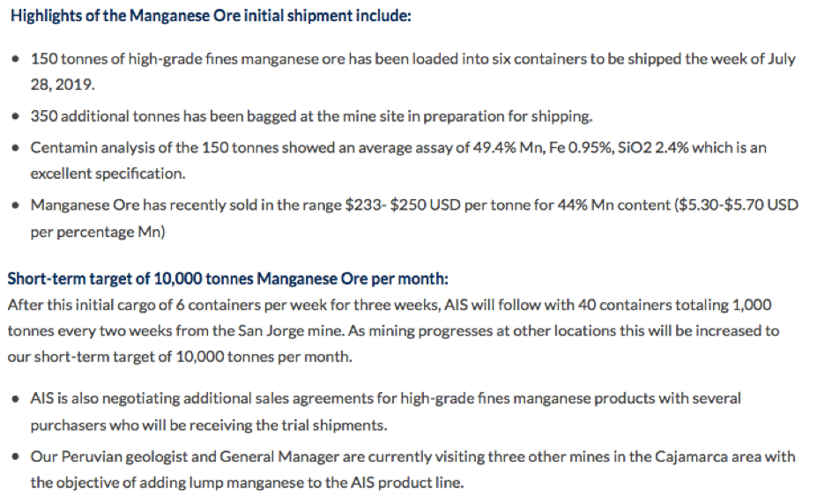Click the assay figure "49.4% Mn"
Viewport: 817px width, 504px height.
524,147
